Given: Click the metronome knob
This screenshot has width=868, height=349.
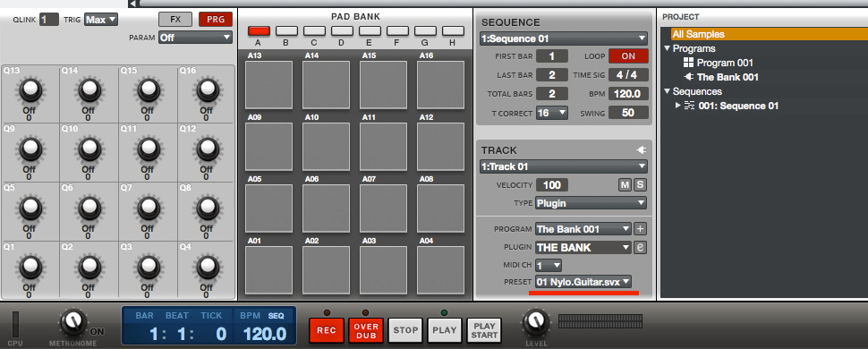Looking at the screenshot, I should [x=73, y=322].
